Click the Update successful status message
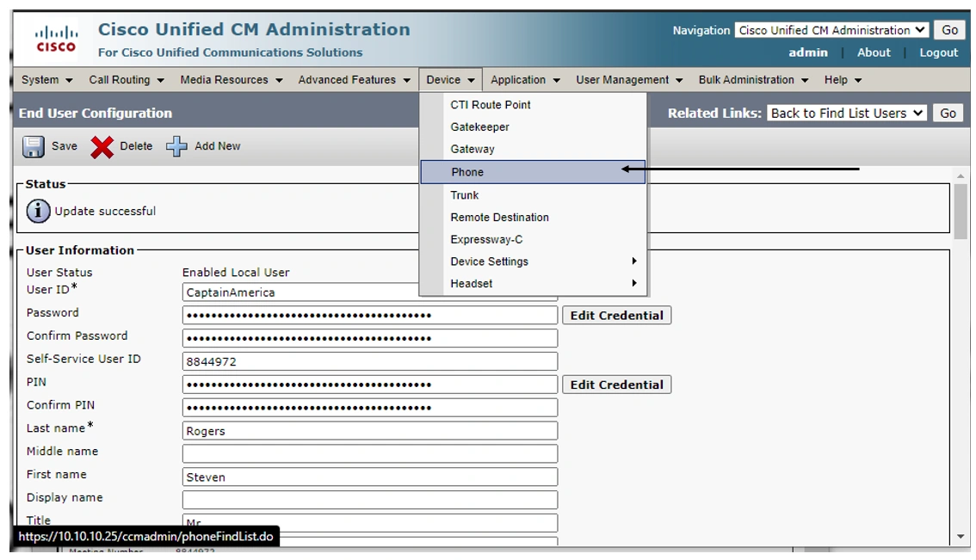 [x=105, y=211]
